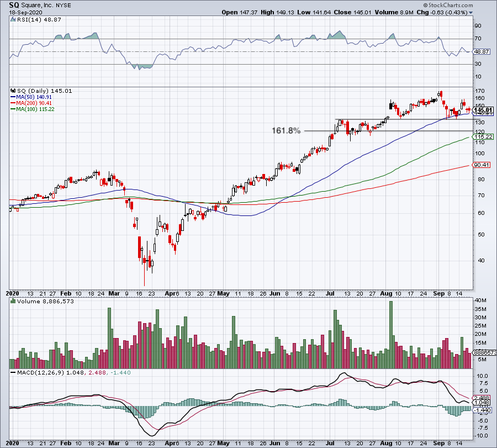This screenshot has width=497, height=448.
Task: Click the SQ (Daily) 145.01 legend label
Action: [44, 91]
